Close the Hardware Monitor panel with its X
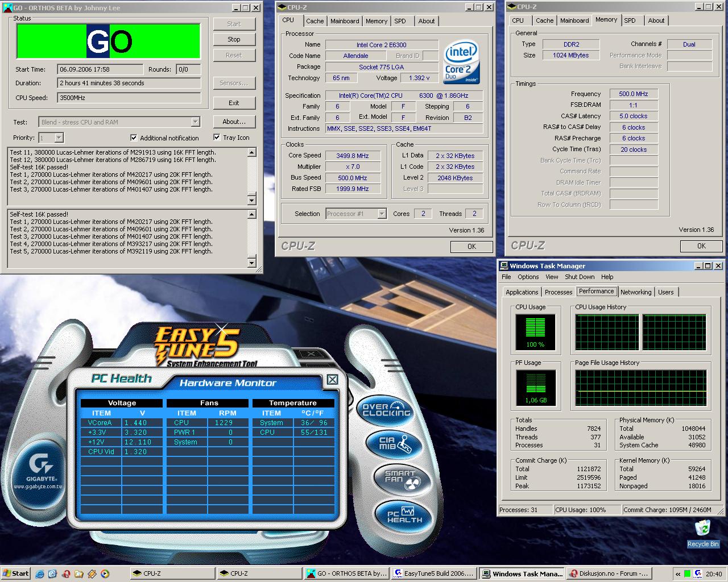The width and height of the screenshot is (728, 582). click(x=332, y=380)
